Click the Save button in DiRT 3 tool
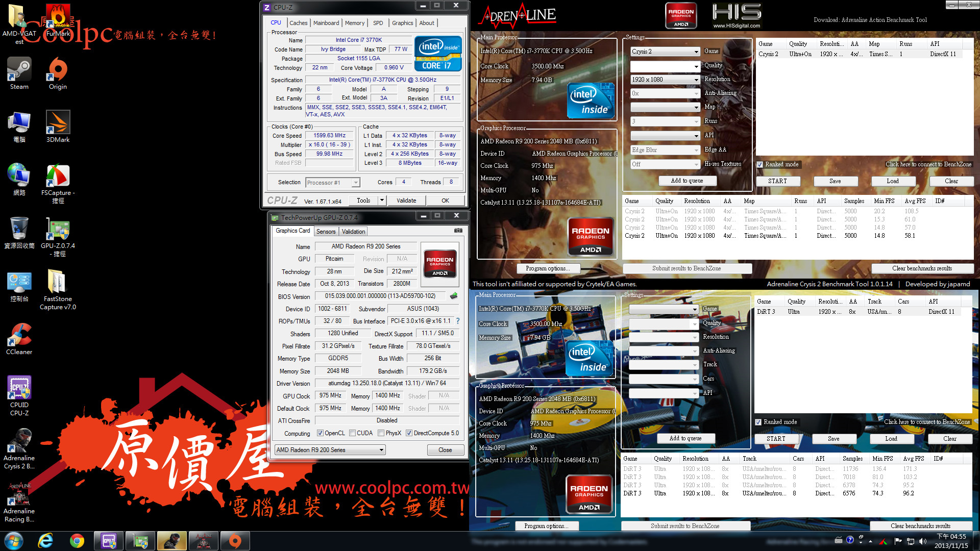The image size is (980, 551). coord(834,439)
